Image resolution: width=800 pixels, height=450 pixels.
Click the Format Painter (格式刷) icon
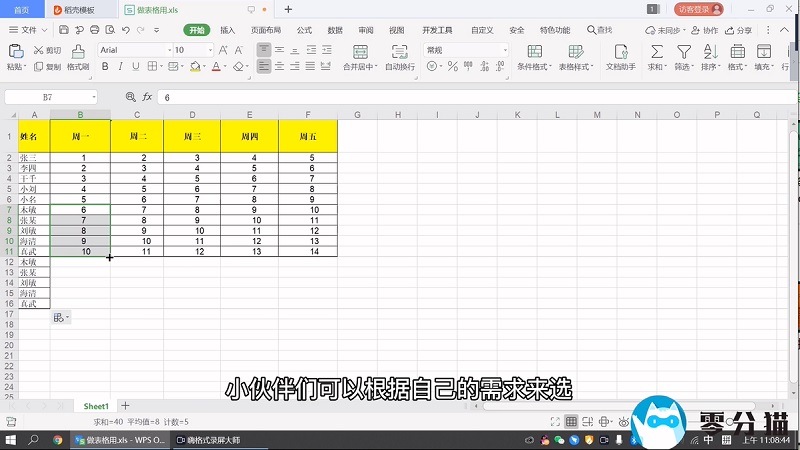pyautogui.click(x=78, y=51)
